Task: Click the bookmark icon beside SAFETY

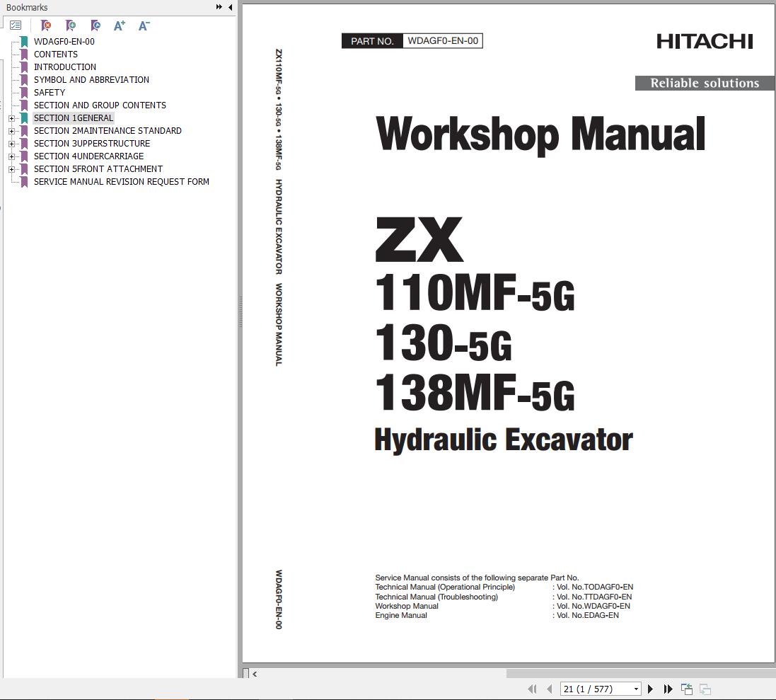Action: coord(24,93)
